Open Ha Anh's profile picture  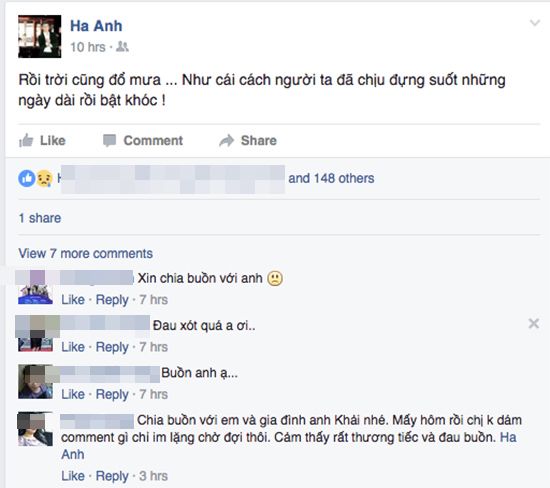[40, 36]
